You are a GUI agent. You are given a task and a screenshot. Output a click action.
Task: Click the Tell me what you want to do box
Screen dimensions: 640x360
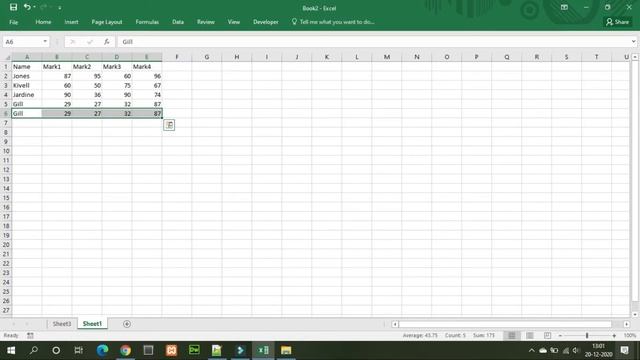pos(333,22)
